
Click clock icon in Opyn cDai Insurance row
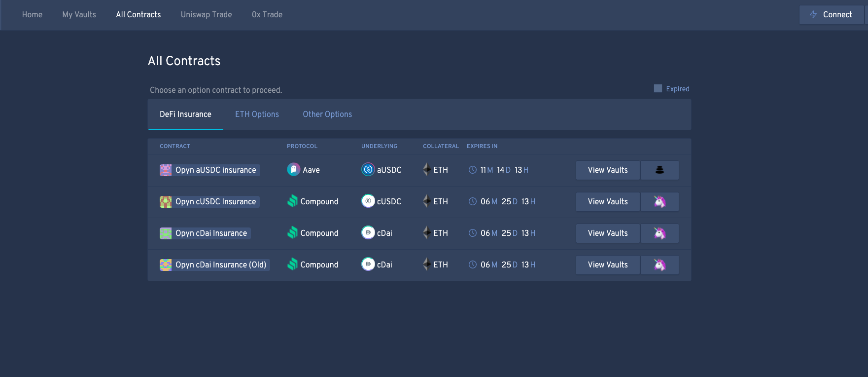(472, 233)
